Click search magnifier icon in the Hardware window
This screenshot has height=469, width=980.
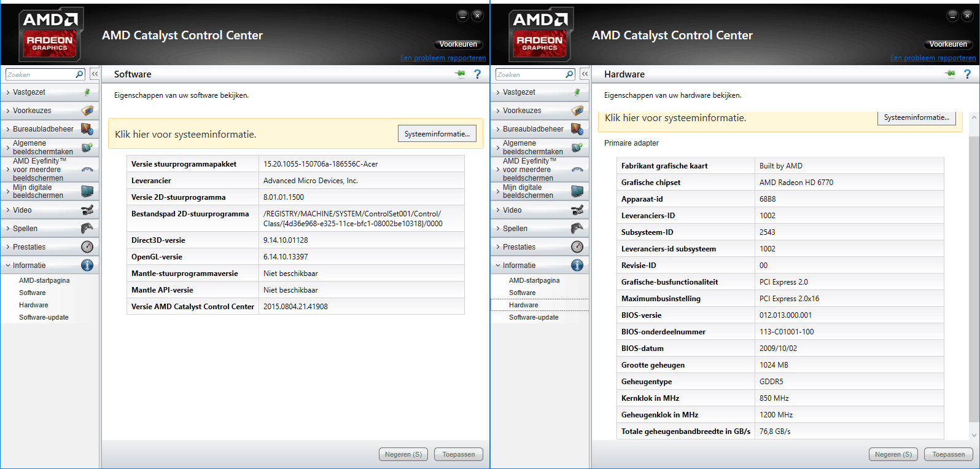(569, 74)
